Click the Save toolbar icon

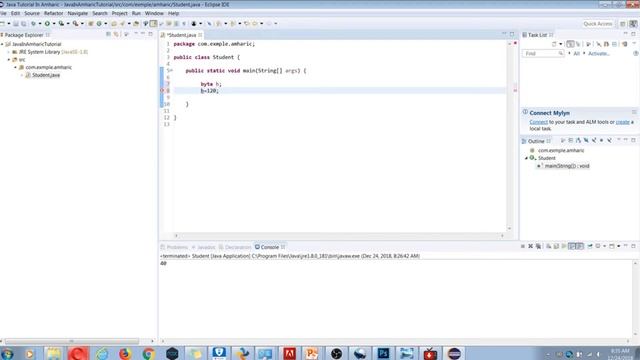16,24
